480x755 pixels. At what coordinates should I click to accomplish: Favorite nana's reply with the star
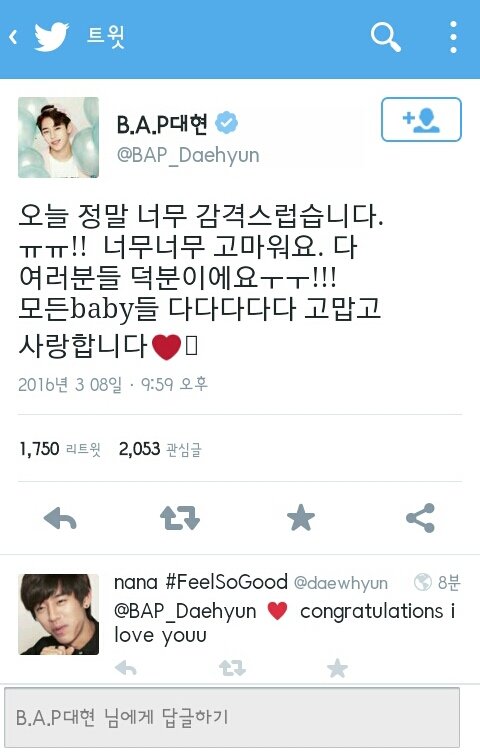pyautogui.click(x=337, y=668)
